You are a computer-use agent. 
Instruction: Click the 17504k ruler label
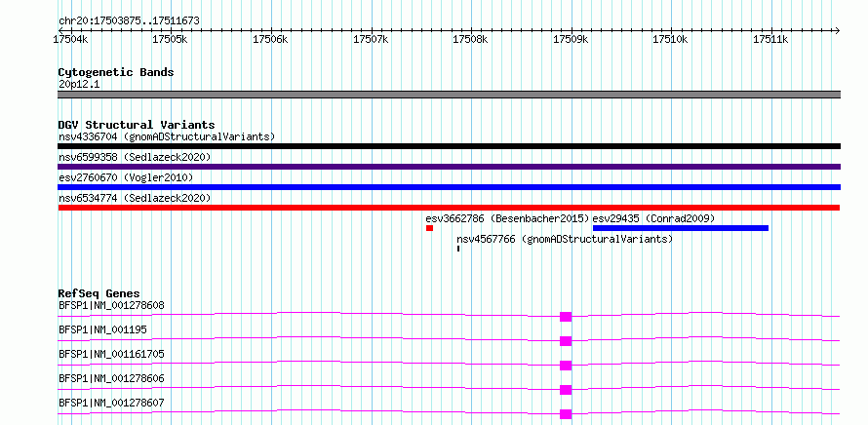70,40
